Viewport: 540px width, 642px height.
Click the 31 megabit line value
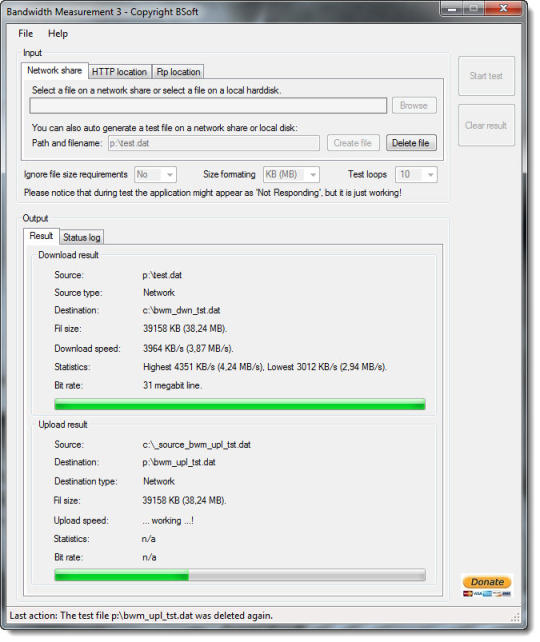pyautogui.click(x=172, y=385)
